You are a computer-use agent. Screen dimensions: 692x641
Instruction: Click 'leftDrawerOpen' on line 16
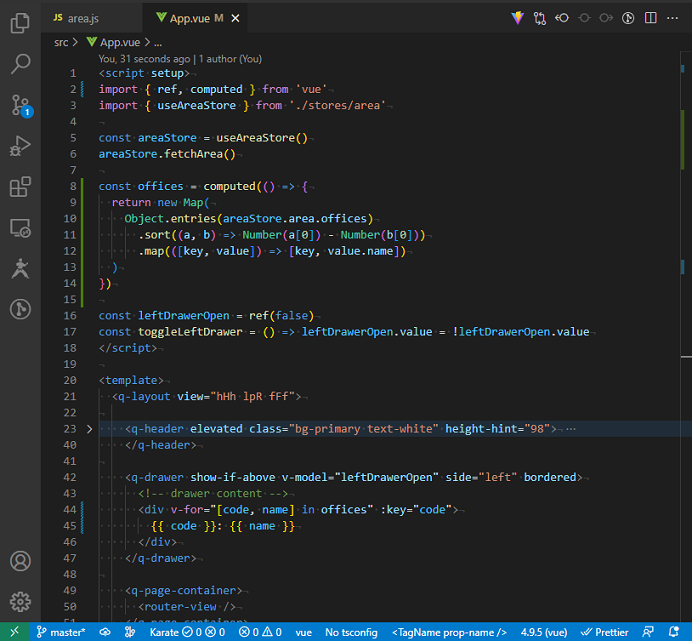(x=184, y=316)
